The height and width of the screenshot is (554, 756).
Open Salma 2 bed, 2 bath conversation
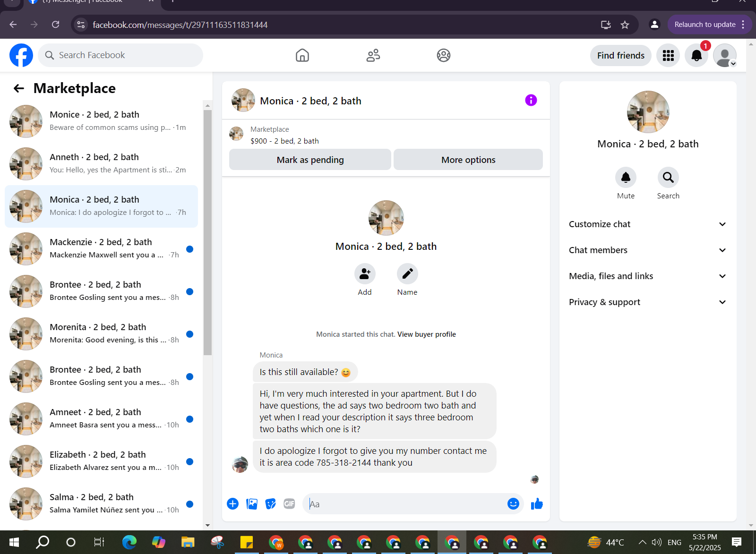click(101, 504)
